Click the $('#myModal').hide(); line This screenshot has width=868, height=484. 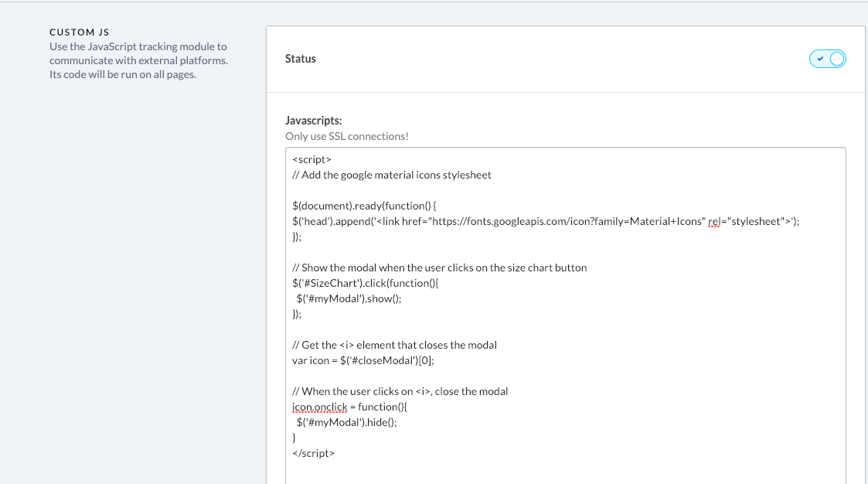coord(346,422)
